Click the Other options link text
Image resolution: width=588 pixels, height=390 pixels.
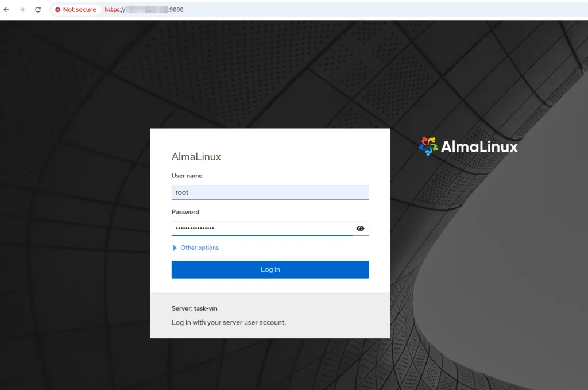click(199, 248)
